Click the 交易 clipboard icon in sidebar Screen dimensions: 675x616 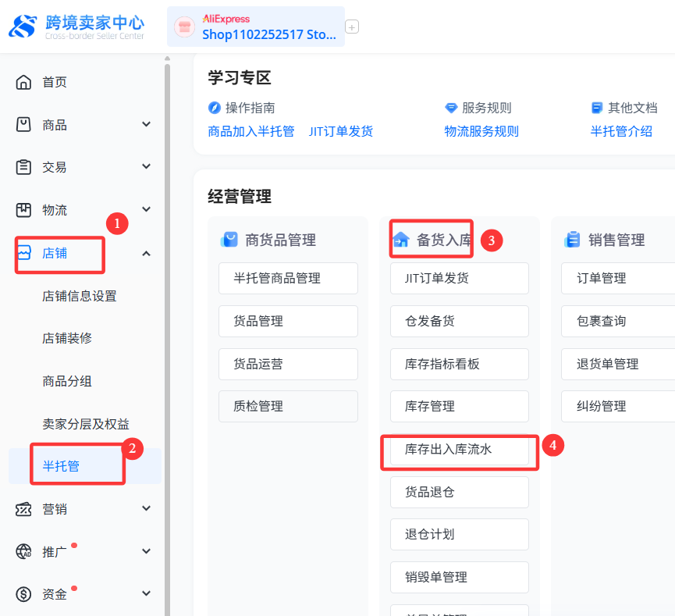coord(24,167)
